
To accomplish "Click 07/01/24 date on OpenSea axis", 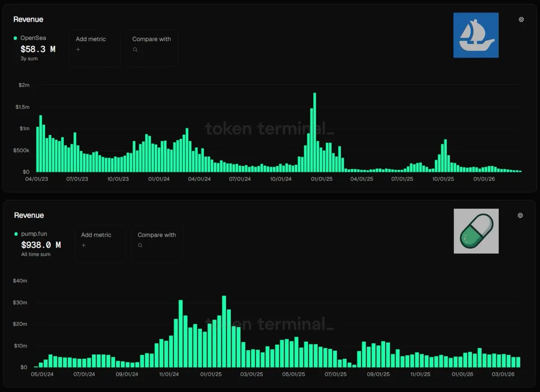I will coord(240,179).
